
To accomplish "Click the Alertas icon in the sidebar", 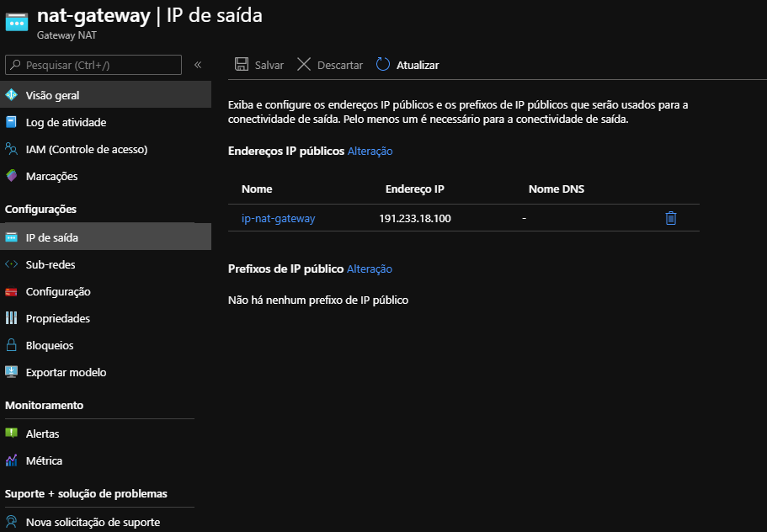I will 12,434.
